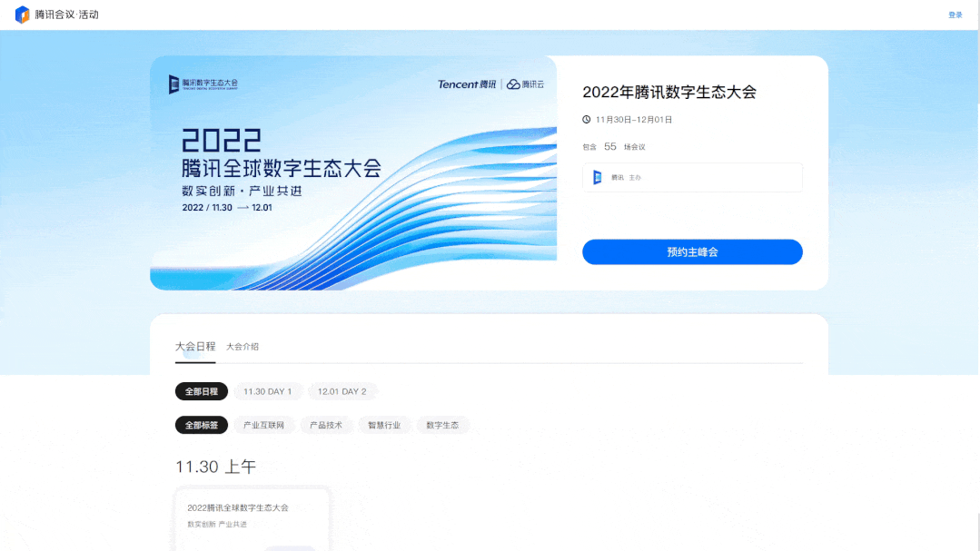Image resolution: width=980 pixels, height=551 pixels.
Task: Click the 腾讯会议·活动 header title
Action: tap(67, 15)
